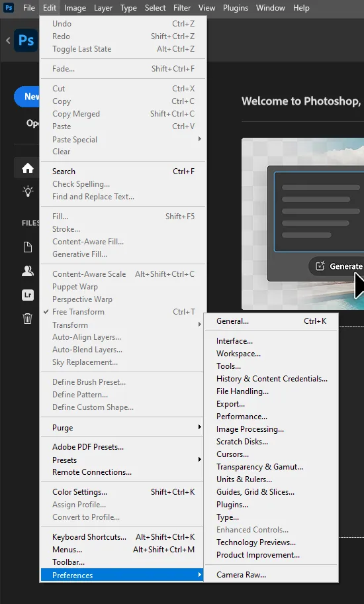Viewport: 364px width, 604px height.
Task: Open the File menu
Action: click(29, 8)
